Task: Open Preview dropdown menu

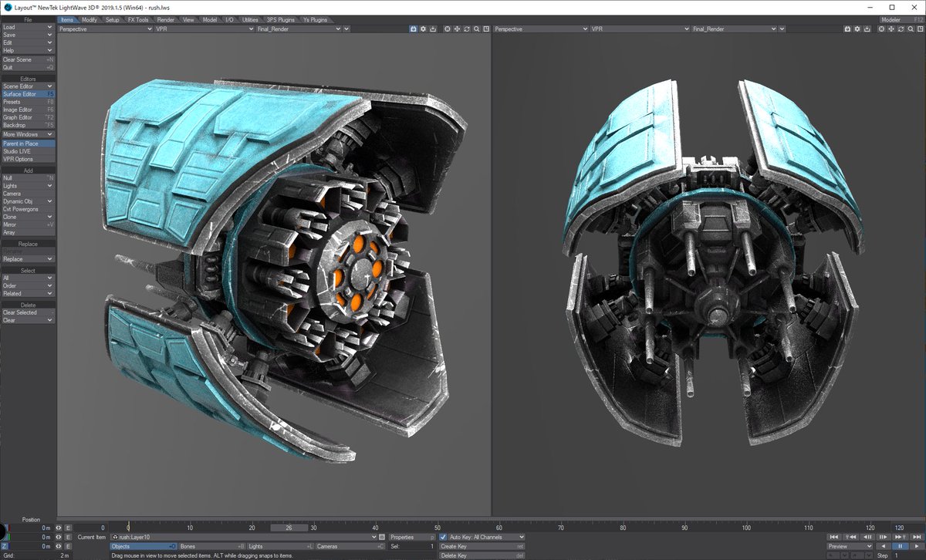Action: pos(850,546)
